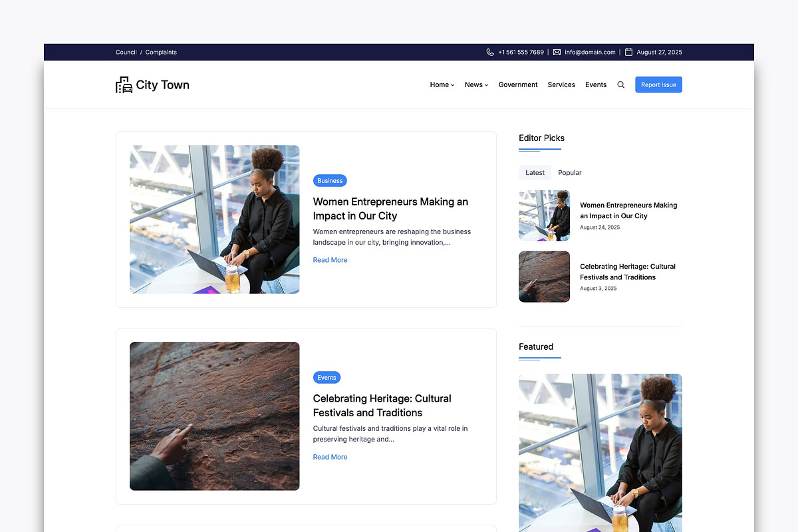This screenshot has height=532, width=798.
Task: Open the search magnifier icon
Action: pyautogui.click(x=621, y=85)
